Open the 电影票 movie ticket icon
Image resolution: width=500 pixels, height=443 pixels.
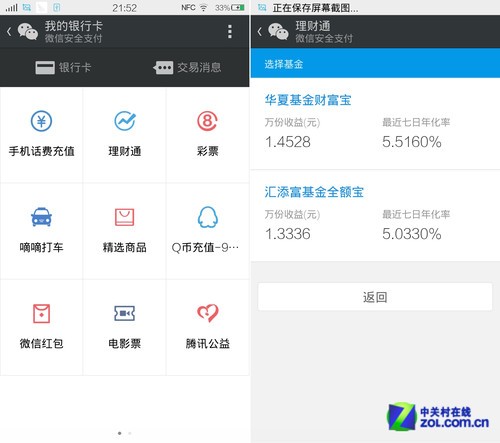[x=124, y=313]
